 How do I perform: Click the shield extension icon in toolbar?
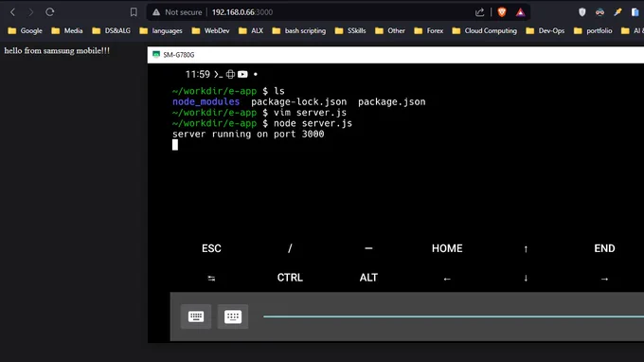[582, 12]
